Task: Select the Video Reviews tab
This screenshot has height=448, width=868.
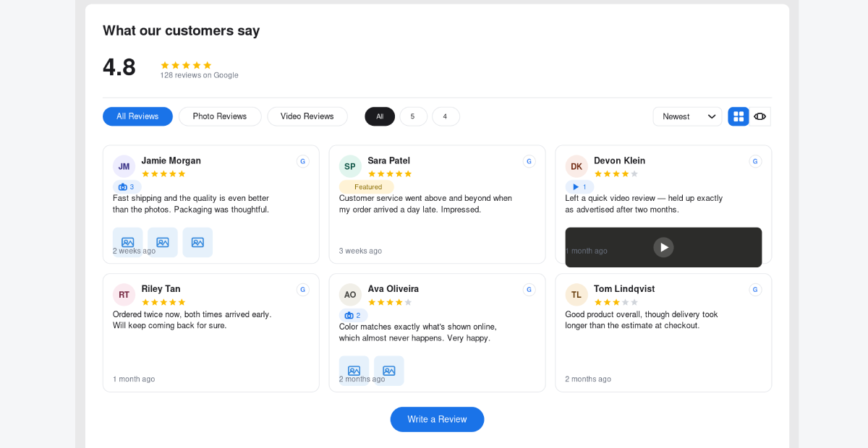Action: [x=307, y=116]
